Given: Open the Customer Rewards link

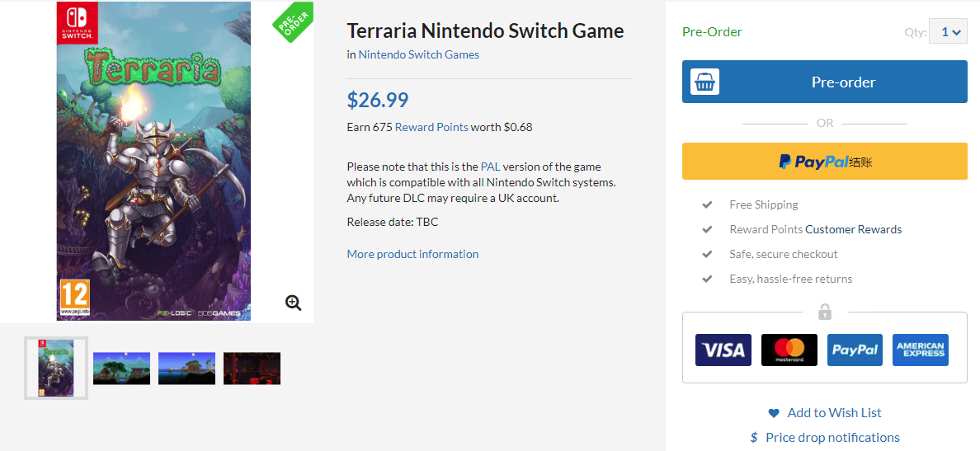Looking at the screenshot, I should tap(853, 229).
